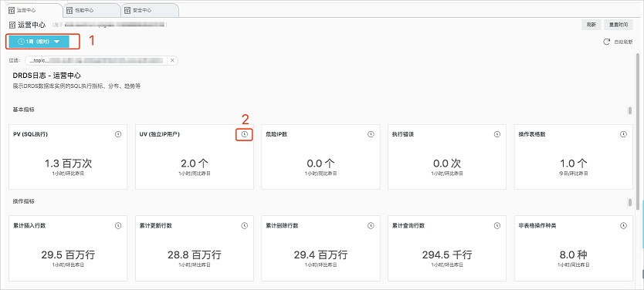Click the 2.0 个 value

click(195, 164)
